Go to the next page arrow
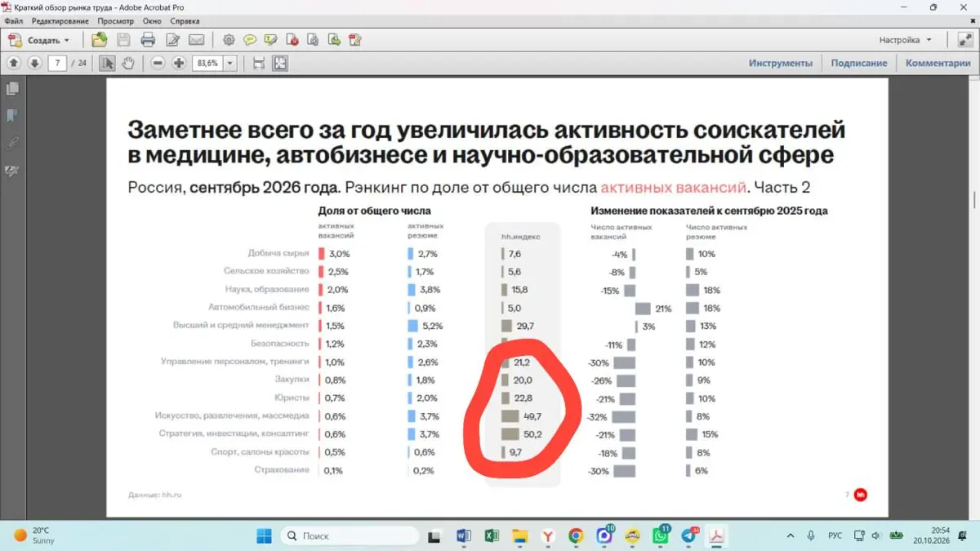This screenshot has height=551, width=980. 34,63
